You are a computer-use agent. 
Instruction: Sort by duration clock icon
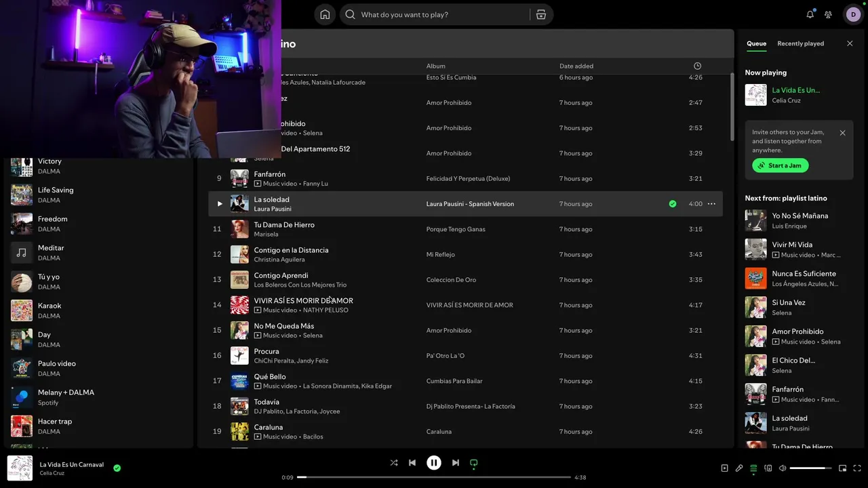click(x=697, y=66)
